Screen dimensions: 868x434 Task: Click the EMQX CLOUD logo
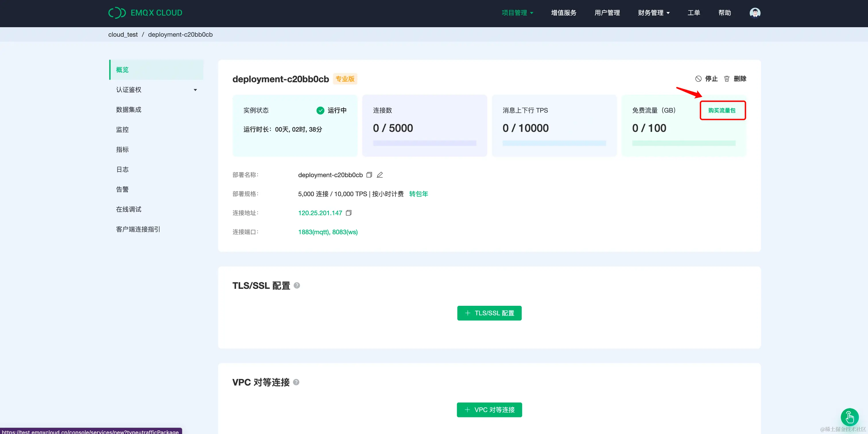click(x=145, y=13)
